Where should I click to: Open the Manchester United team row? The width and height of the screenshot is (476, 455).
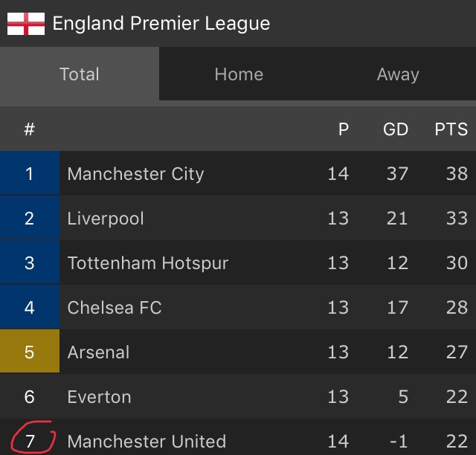[147, 441]
